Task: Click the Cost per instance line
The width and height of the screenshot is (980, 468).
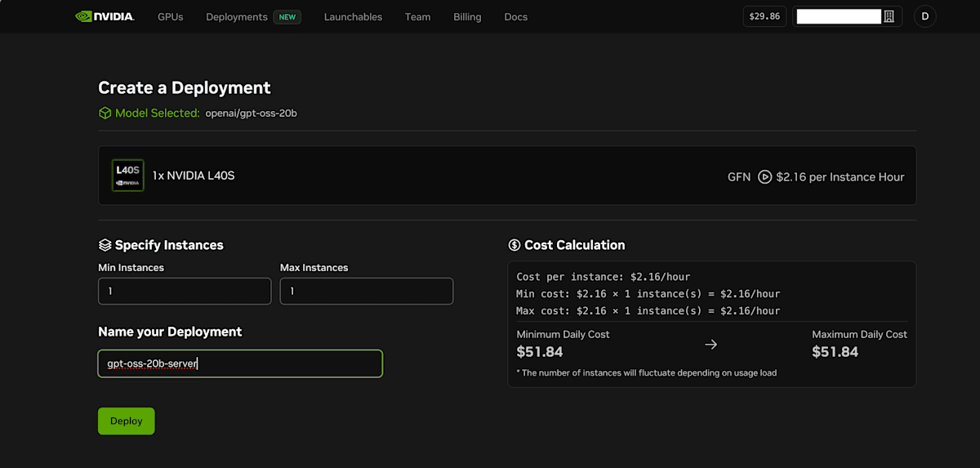Action: tap(604, 277)
